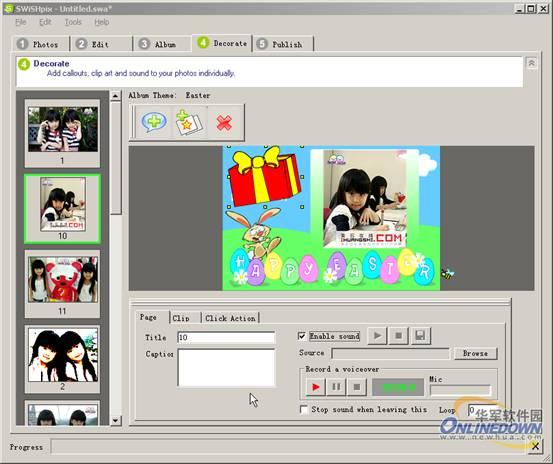The height and width of the screenshot is (464, 553).
Task: Click the thumbnail list scroll down arrow
Action: click(x=115, y=420)
